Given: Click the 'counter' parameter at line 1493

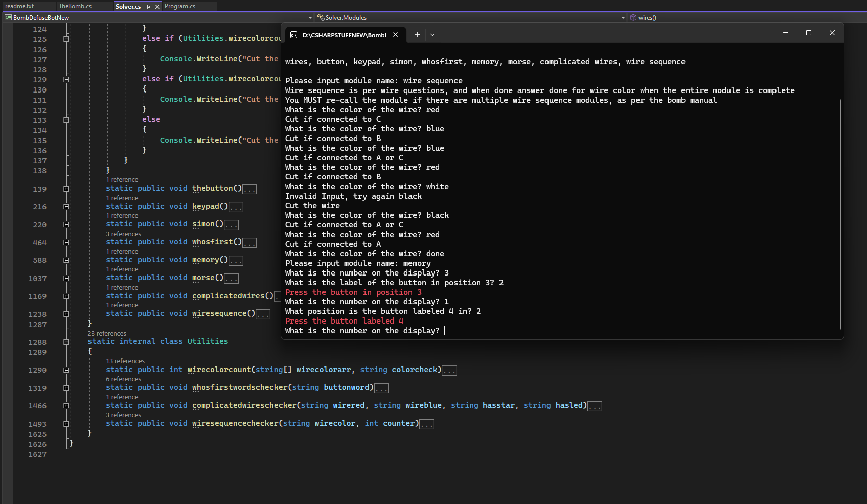Looking at the screenshot, I should pyautogui.click(x=399, y=423).
